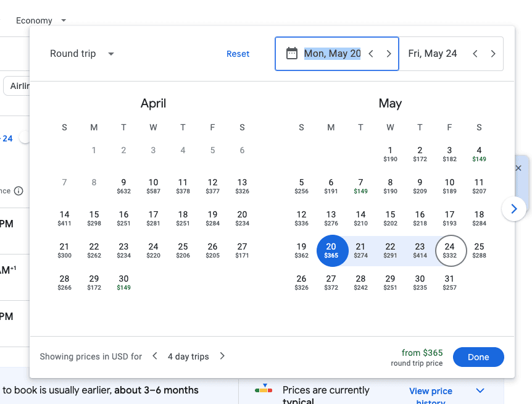This screenshot has width=532, height=404.
Task: Open the Economy class dropdown
Action: pos(41,20)
